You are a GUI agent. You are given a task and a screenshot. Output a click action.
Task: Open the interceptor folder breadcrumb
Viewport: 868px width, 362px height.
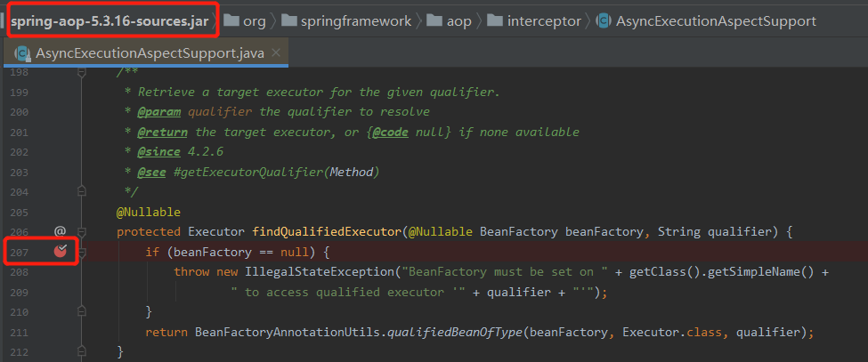click(x=537, y=21)
